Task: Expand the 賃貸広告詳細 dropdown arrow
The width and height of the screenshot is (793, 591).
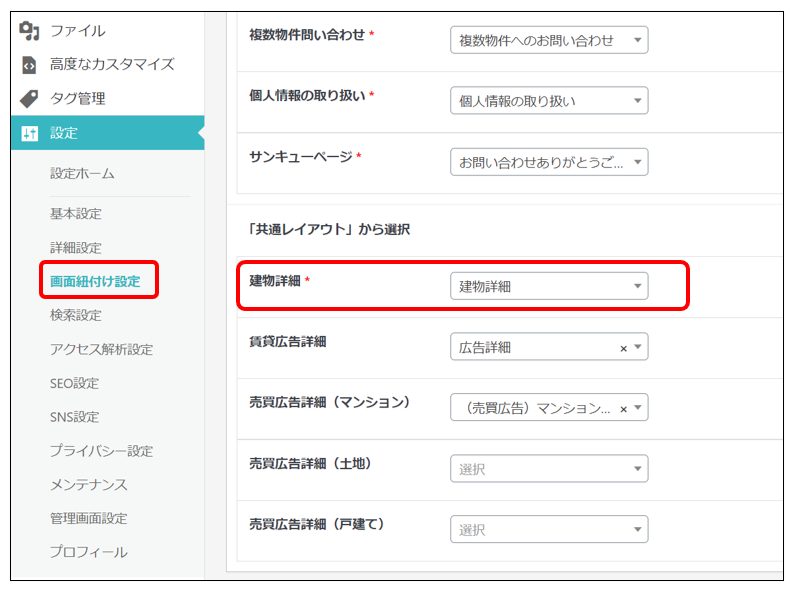Action: coord(638,347)
